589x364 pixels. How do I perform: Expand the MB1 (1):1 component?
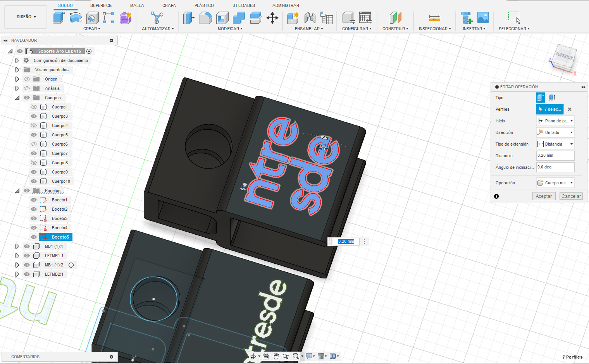(x=17, y=246)
